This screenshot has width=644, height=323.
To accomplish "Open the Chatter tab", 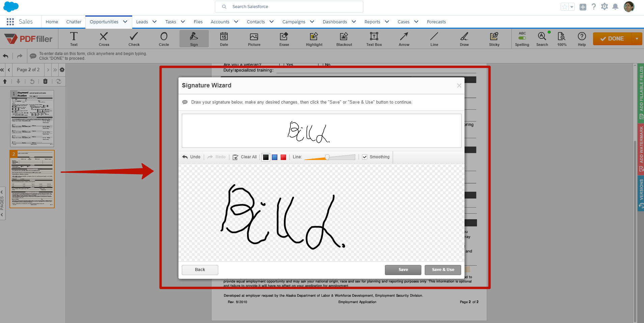I will coord(74,22).
